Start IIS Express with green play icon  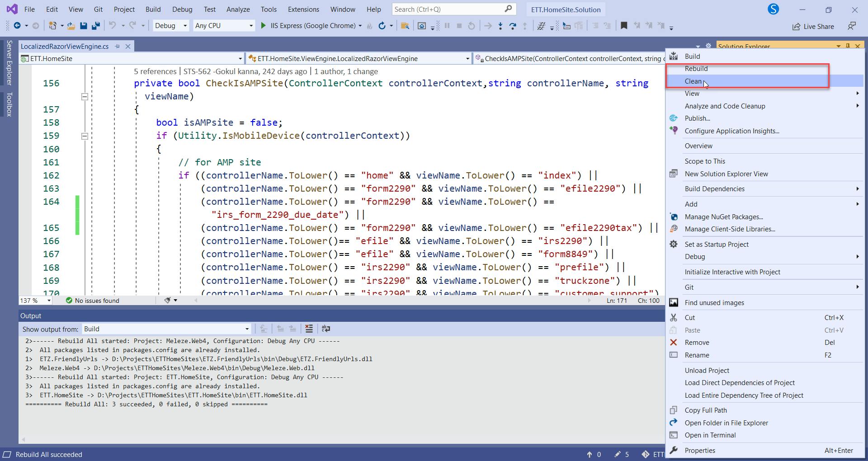coord(263,26)
